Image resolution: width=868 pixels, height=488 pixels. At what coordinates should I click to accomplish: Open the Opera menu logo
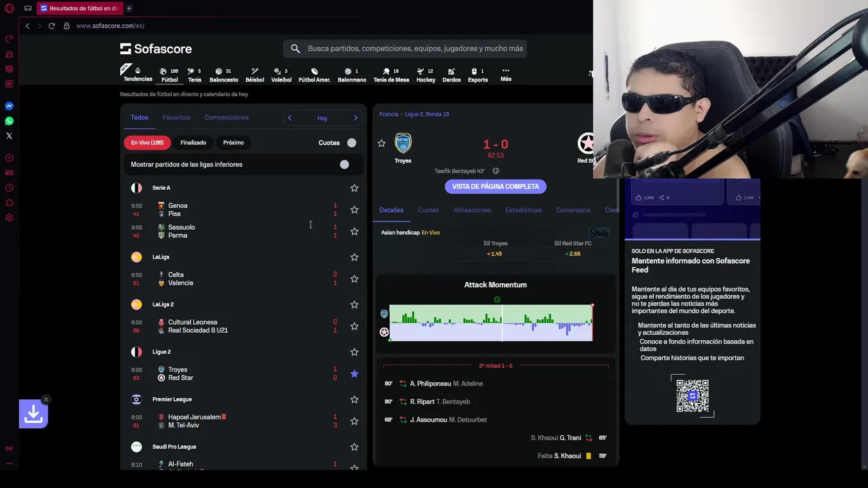coord(9,8)
